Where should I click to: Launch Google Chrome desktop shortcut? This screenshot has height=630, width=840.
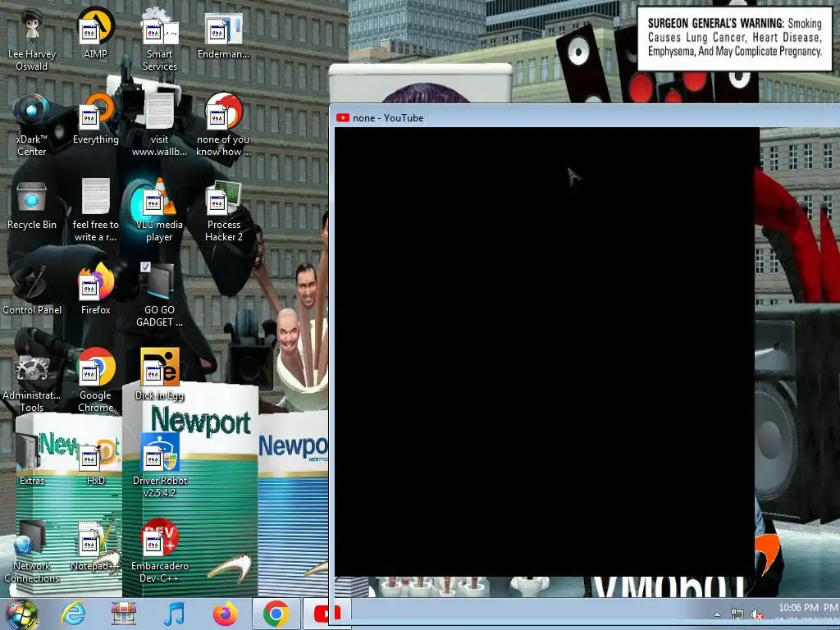95,381
